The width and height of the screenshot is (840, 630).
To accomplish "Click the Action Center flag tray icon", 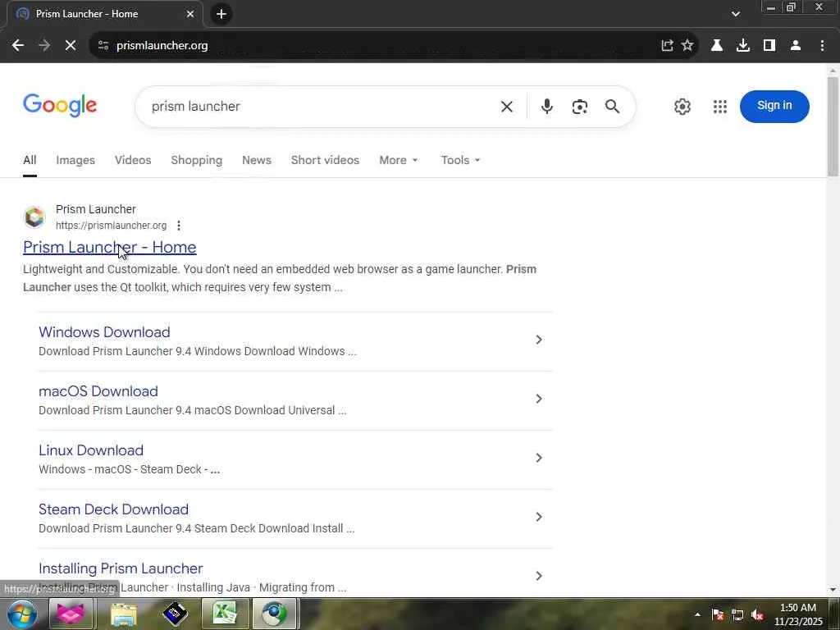I will [718, 614].
